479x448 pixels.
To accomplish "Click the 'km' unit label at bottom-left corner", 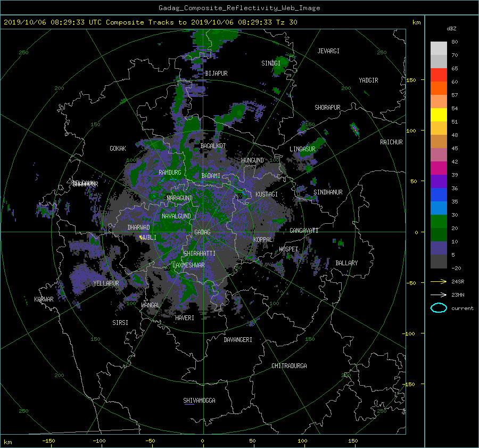I will [8, 442].
